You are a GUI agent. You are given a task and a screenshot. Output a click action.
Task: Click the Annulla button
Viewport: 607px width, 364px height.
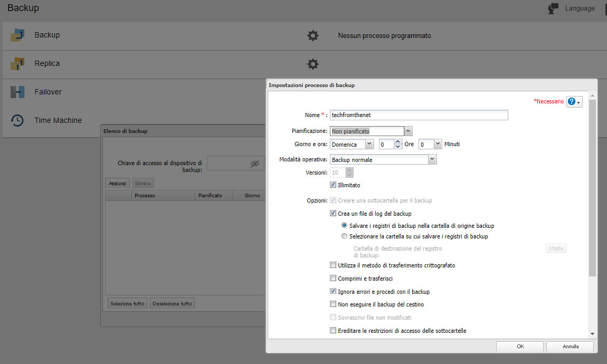tap(570, 347)
